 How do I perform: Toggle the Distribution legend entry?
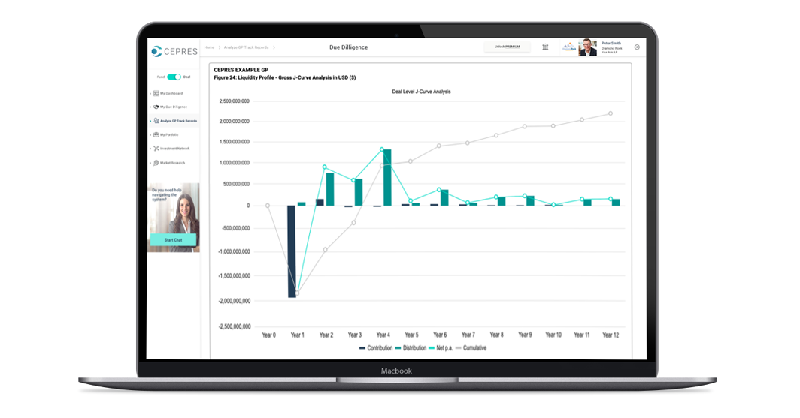[411, 348]
